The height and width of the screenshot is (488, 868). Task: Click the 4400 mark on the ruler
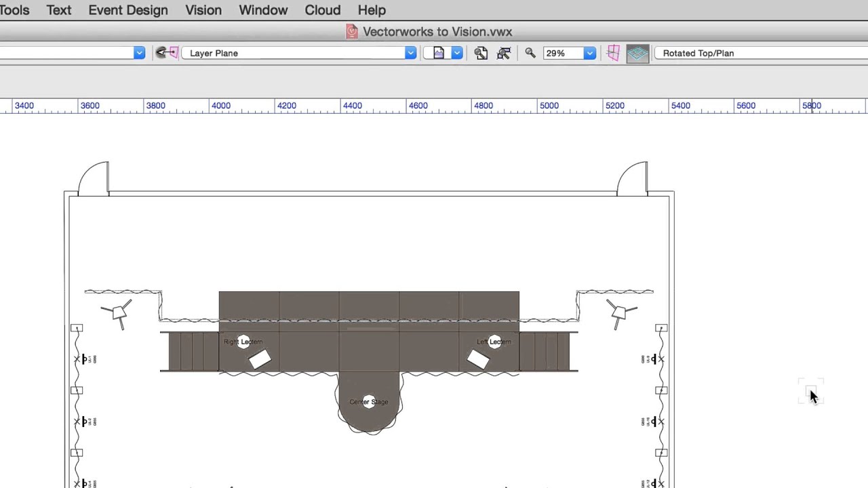(x=352, y=106)
